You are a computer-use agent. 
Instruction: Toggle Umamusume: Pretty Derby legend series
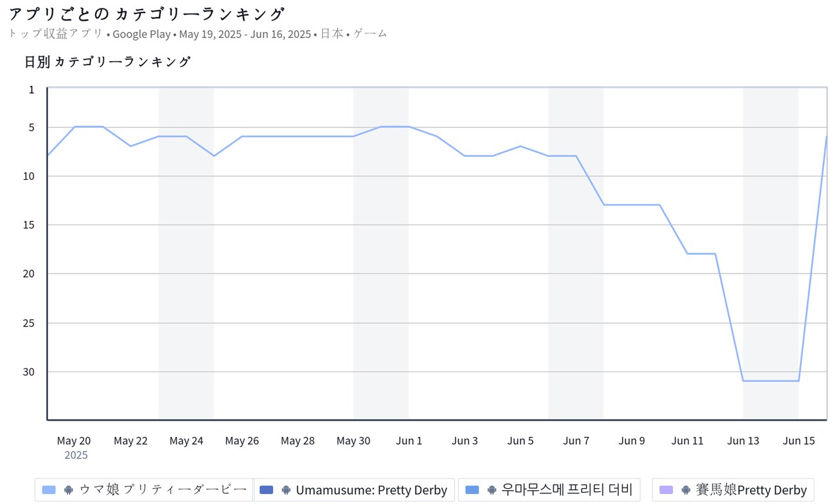point(371,490)
